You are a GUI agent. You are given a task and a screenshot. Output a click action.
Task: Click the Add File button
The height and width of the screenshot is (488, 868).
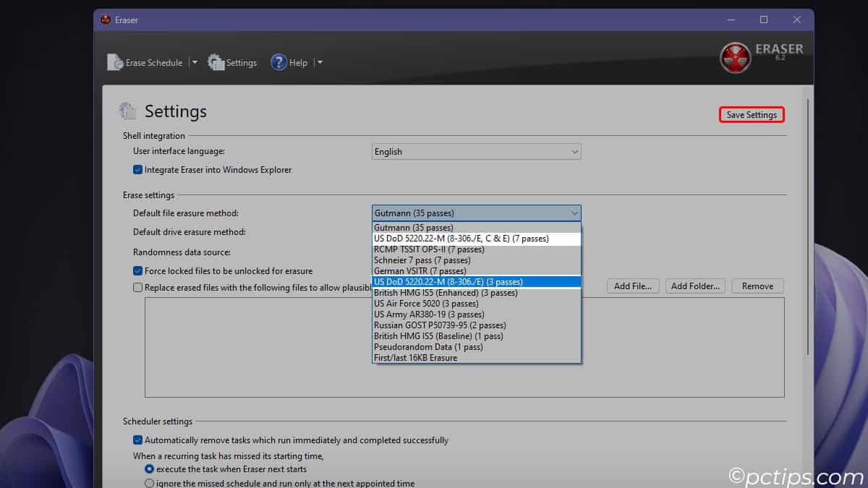(632, 286)
